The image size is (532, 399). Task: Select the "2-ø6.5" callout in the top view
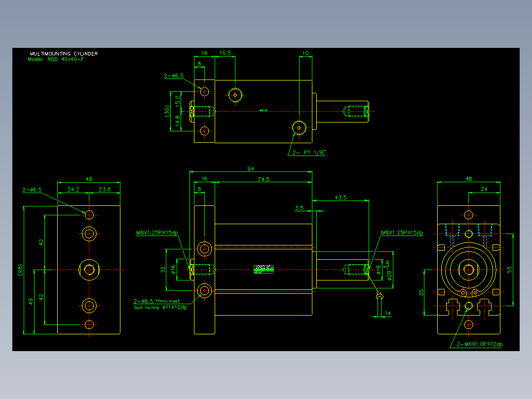pos(174,76)
